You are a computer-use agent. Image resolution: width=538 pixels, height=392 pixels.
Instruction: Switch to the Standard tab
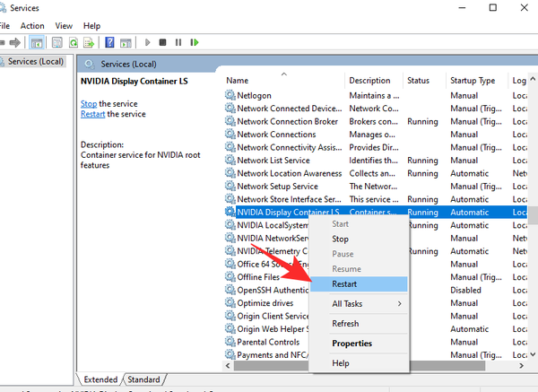pos(143,379)
